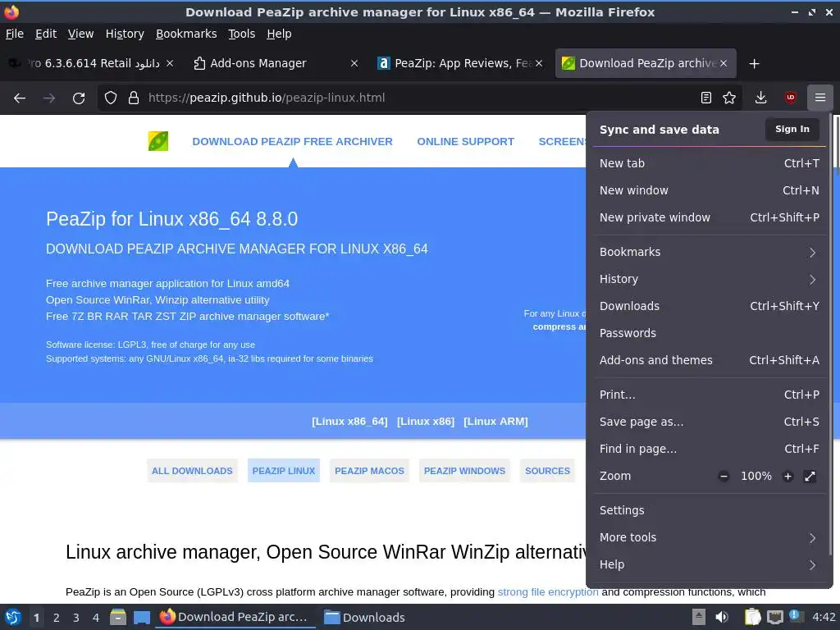
Task: Open Downloads from the panel menu
Action: click(x=710, y=306)
